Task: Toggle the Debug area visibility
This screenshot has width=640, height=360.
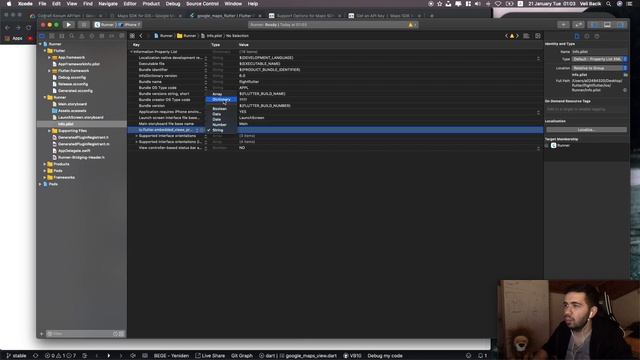Action: (x=607, y=24)
